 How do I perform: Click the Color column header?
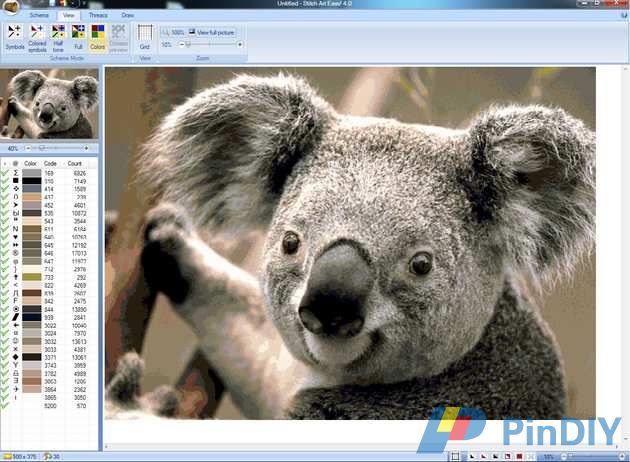[30, 163]
